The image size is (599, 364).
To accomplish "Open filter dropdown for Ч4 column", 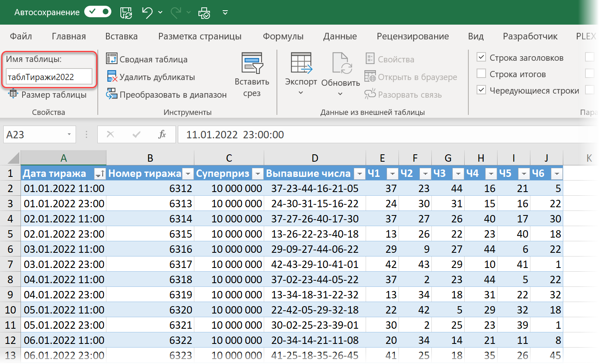I will coord(491,174).
